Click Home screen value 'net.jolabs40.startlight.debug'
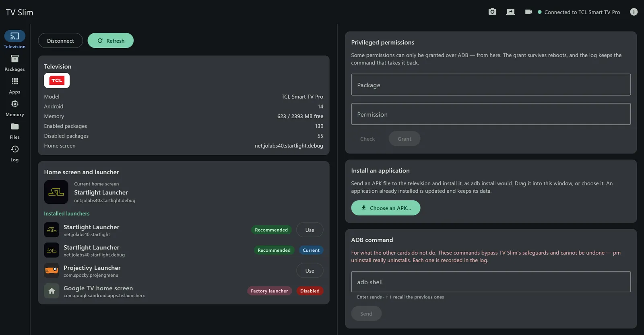 (289, 146)
